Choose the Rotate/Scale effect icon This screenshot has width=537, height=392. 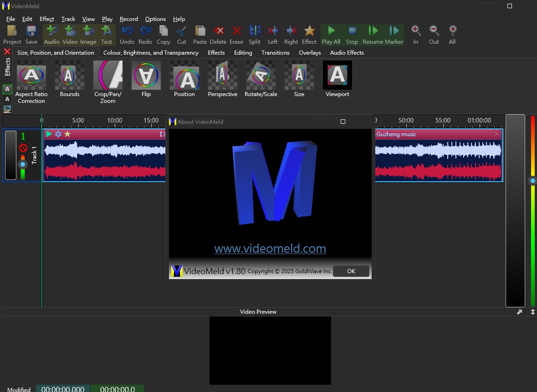coord(261,79)
